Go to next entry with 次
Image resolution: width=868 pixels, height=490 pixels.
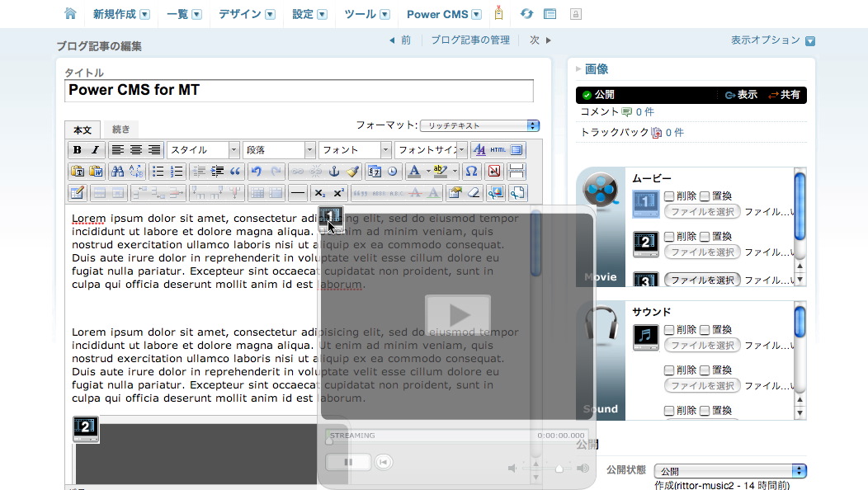coord(540,40)
